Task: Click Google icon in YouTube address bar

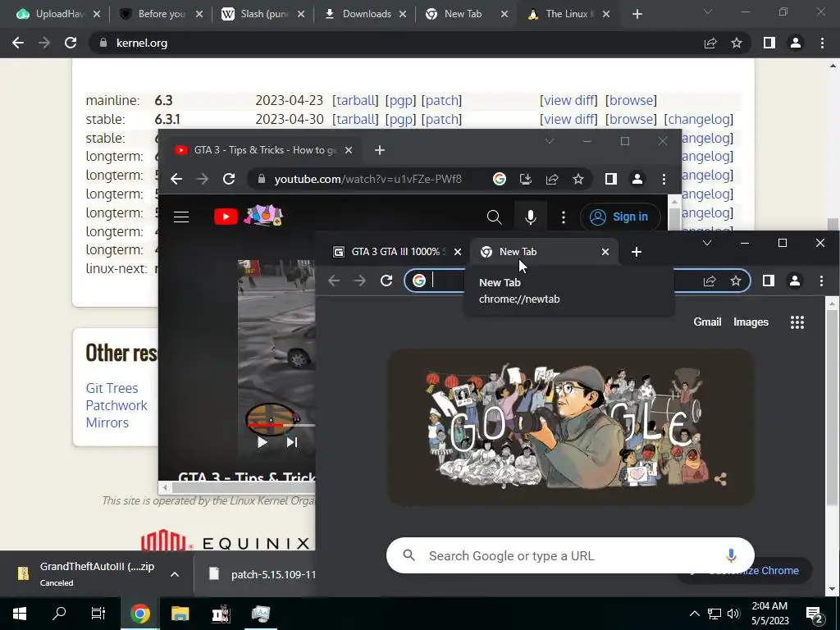Action: (x=500, y=179)
